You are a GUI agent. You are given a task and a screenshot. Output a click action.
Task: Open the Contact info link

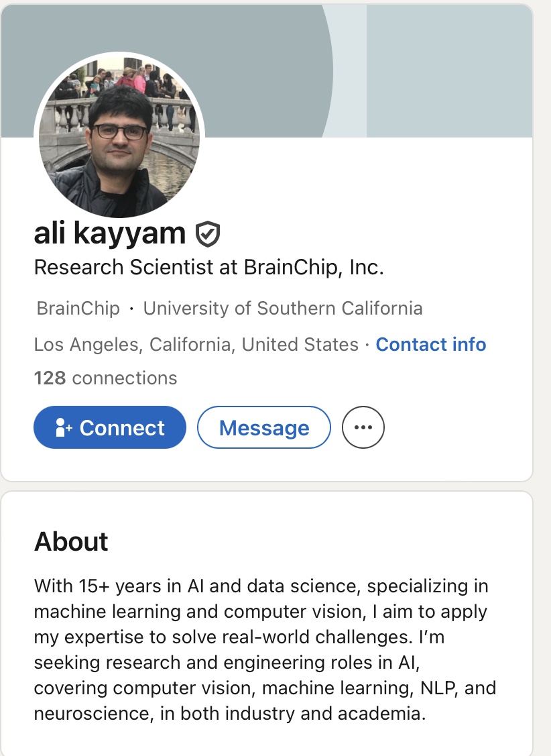click(x=430, y=345)
